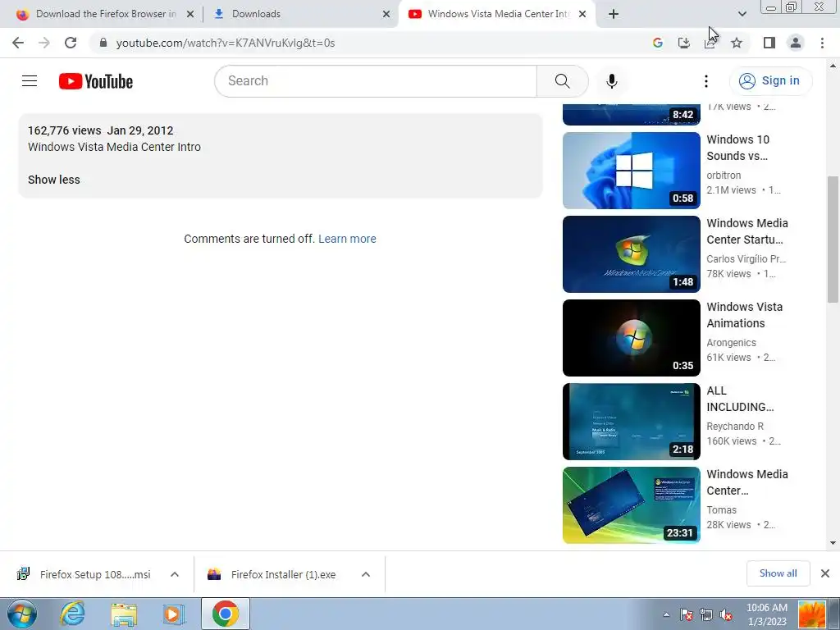Open a new tab with plus button

coord(614,14)
